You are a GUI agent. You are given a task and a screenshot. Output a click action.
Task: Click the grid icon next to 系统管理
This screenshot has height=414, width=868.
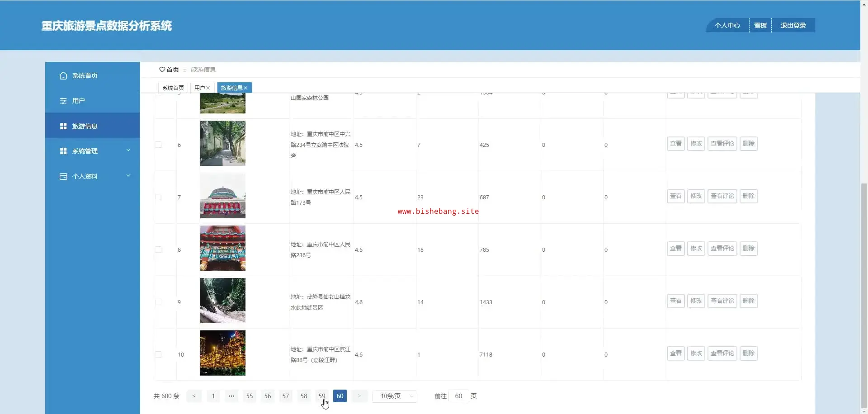coord(63,151)
